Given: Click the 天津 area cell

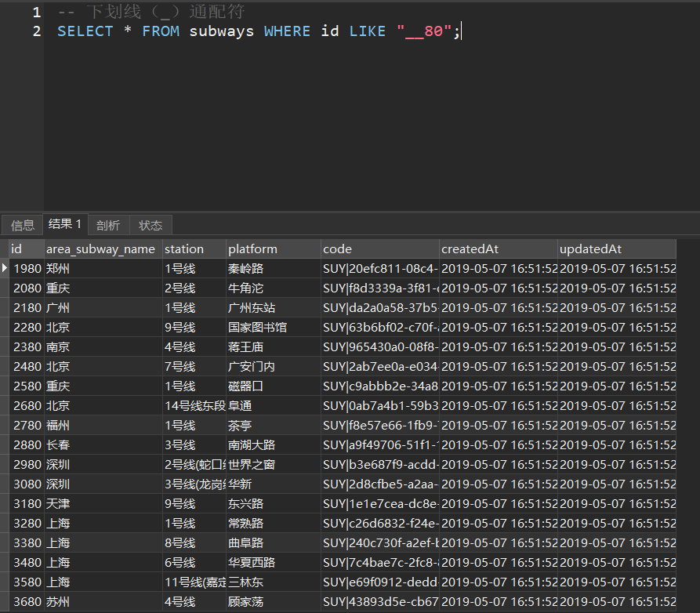Looking at the screenshot, I should point(103,504).
